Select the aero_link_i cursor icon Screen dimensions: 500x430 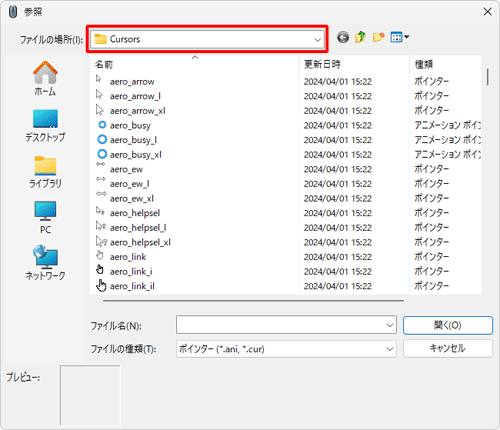[x=100, y=269]
